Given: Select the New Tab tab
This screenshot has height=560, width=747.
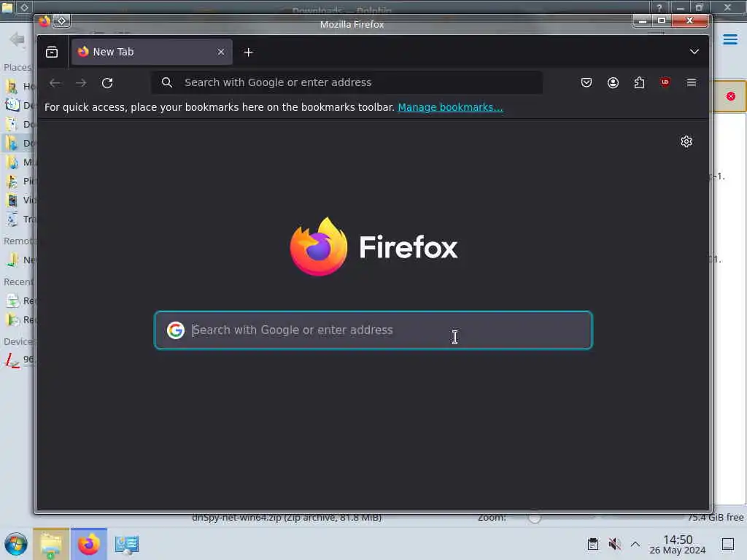Looking at the screenshot, I should [152, 52].
